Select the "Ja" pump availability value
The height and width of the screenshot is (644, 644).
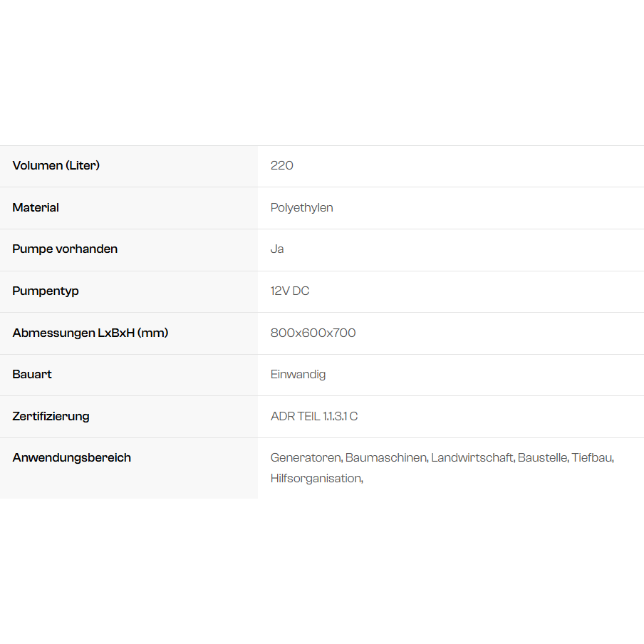277,249
